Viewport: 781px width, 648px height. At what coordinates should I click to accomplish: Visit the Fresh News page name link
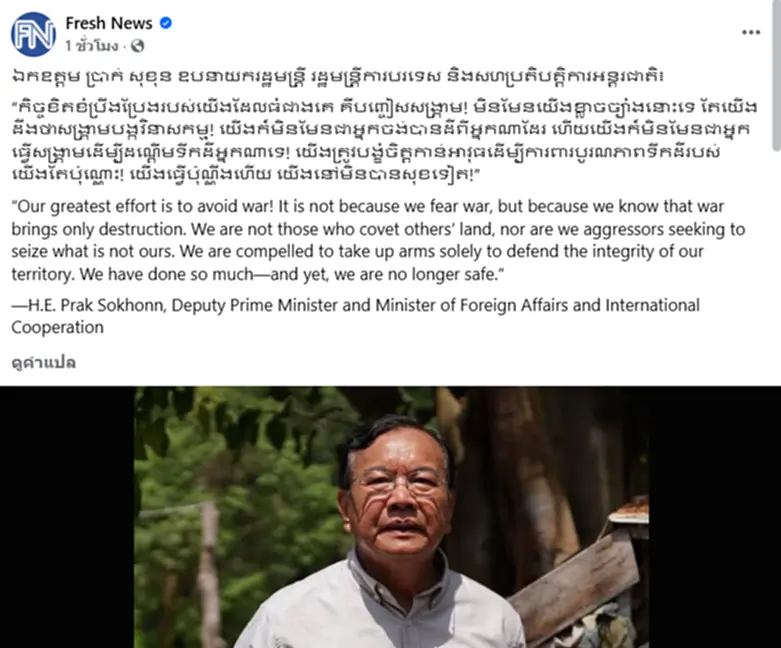click(109, 23)
